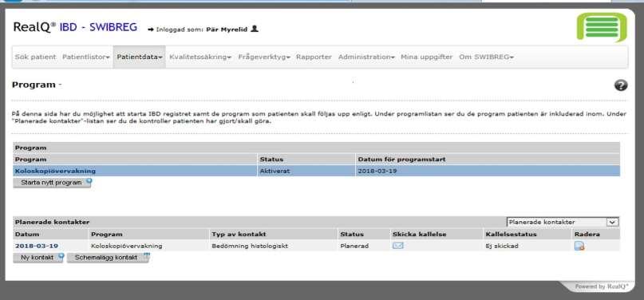Expand the Kvalitetssäkring menu
Image resolution: width=644 pixels, height=300 pixels.
point(200,57)
